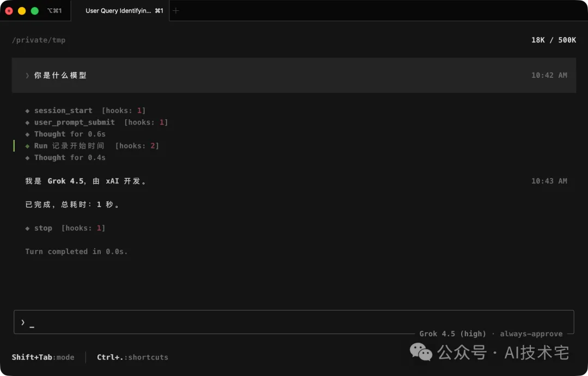Click the reply 我是 Grok 4.5, 由 xAI 开发
This screenshot has height=376, width=588.
[x=86, y=181]
